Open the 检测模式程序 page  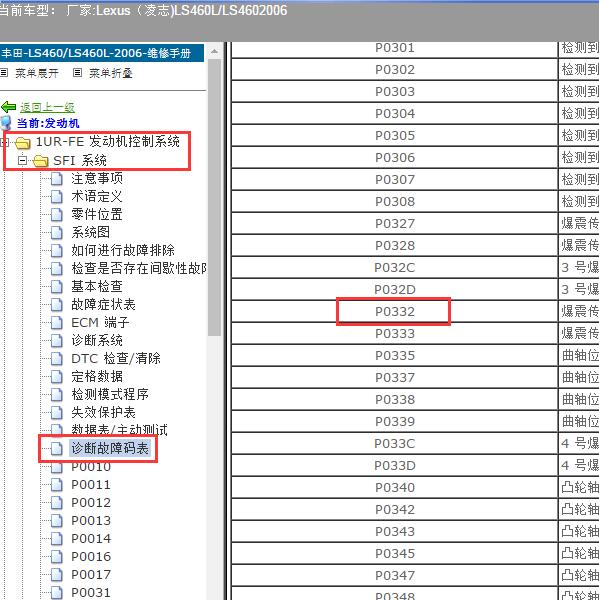[110, 394]
